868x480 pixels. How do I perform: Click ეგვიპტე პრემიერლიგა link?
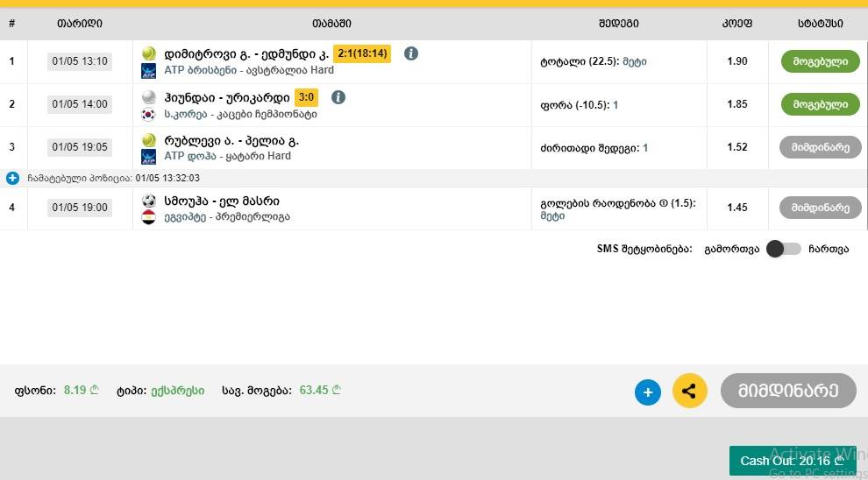(227, 216)
